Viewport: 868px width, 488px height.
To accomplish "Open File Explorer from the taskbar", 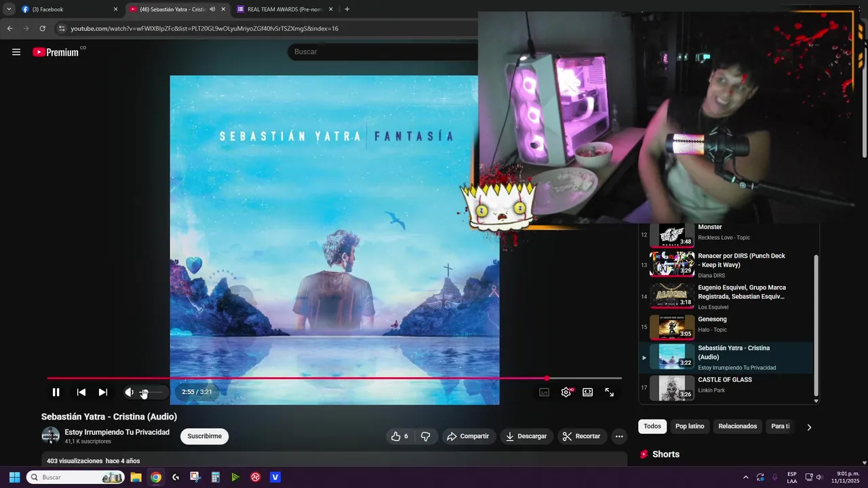I will (x=136, y=477).
